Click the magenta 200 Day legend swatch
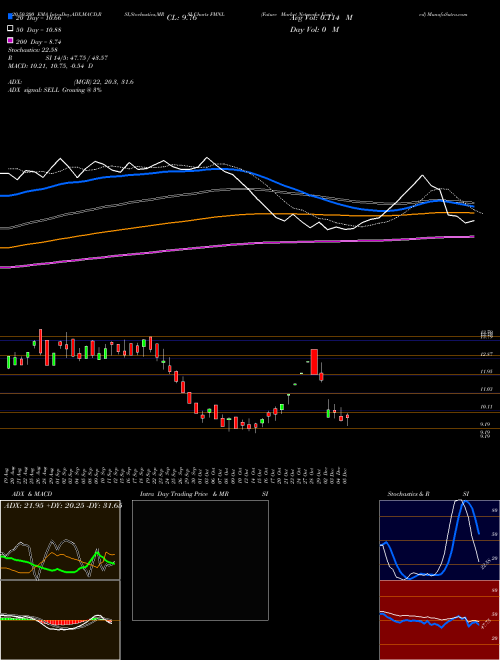The width and height of the screenshot is (500, 660). pos(10,40)
